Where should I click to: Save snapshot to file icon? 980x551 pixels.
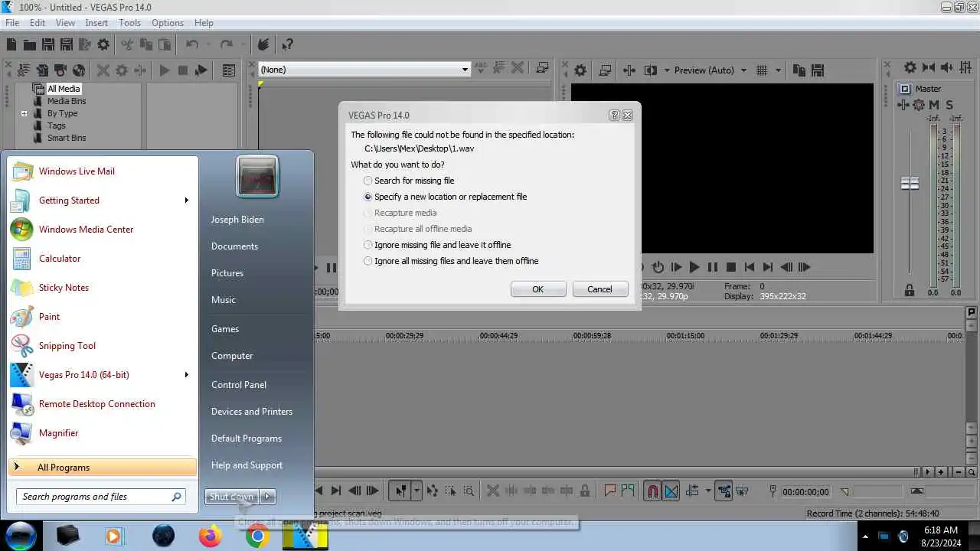[817, 70]
